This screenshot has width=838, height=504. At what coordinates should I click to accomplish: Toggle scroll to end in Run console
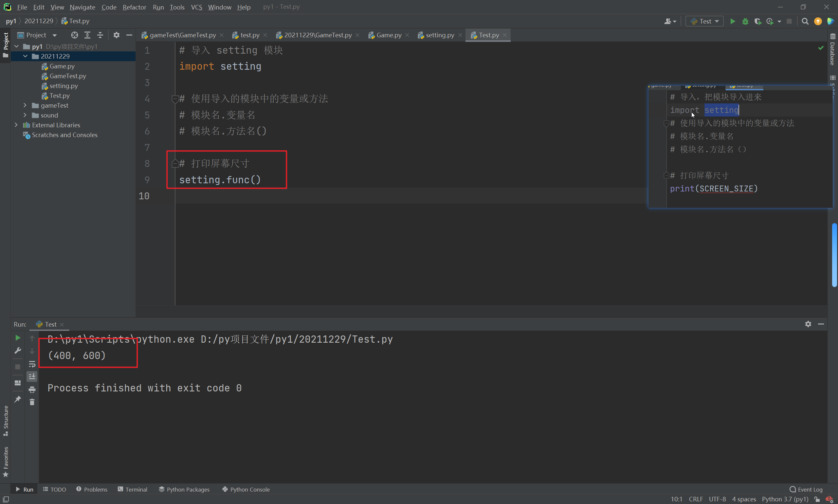click(x=32, y=376)
